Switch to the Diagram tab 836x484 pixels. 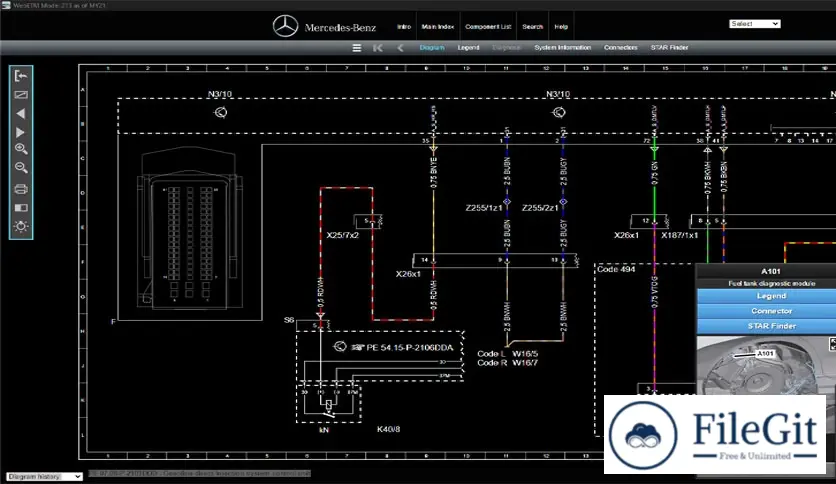[x=432, y=47]
